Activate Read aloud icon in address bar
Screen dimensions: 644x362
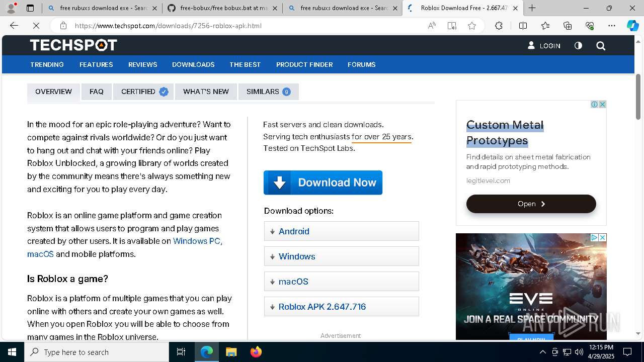[432, 26]
